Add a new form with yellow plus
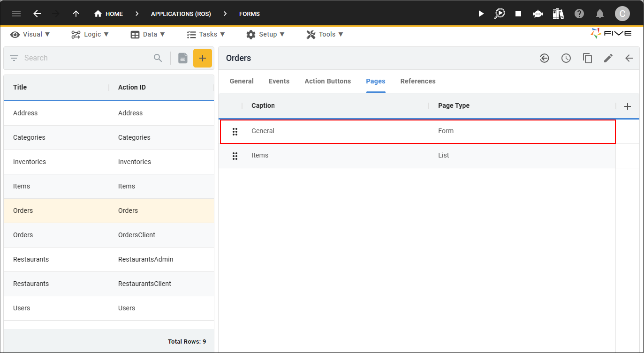The height and width of the screenshot is (353, 644). 203,58
